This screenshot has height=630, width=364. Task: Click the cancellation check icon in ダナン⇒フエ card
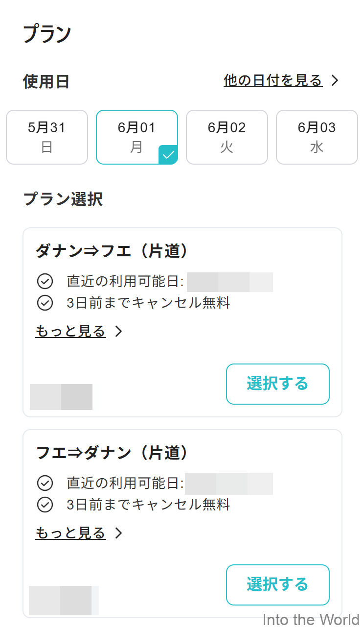(x=45, y=303)
